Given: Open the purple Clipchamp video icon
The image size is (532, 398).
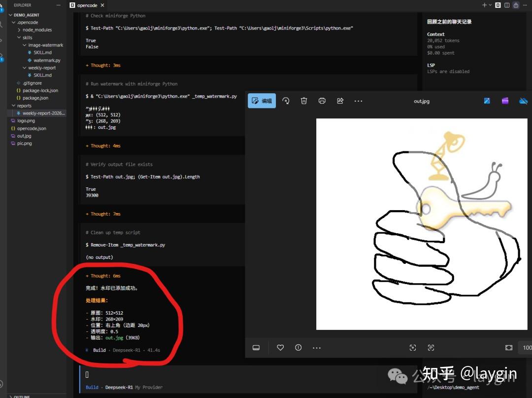Looking at the screenshot, I should [505, 101].
